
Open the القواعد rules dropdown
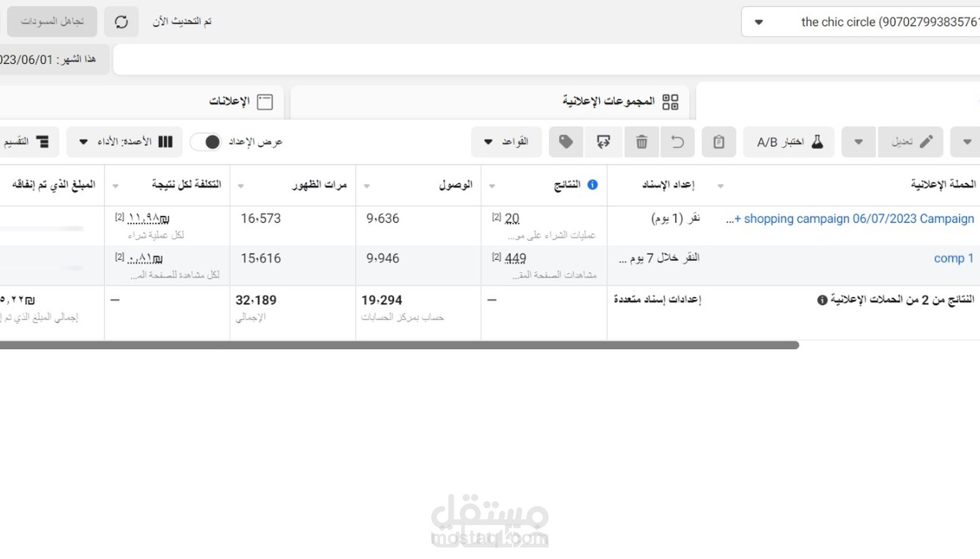[x=506, y=142]
